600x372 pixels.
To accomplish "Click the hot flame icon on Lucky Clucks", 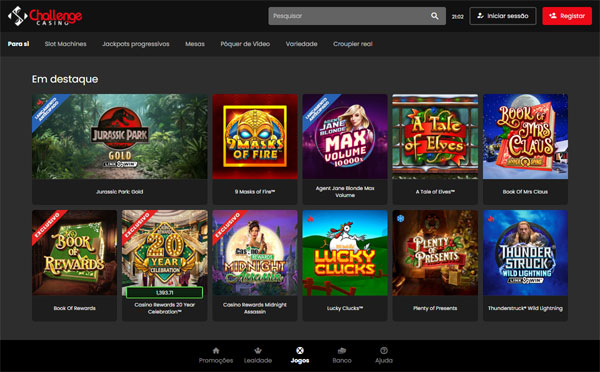I will (x=310, y=219).
